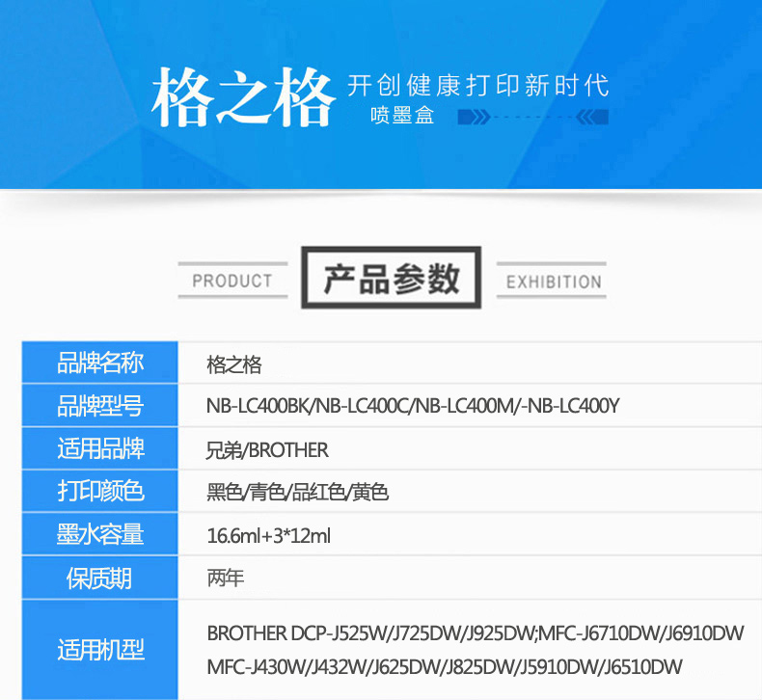Click the NB-LC400BK model number value
This screenshot has height=700, width=762.
[413, 406]
